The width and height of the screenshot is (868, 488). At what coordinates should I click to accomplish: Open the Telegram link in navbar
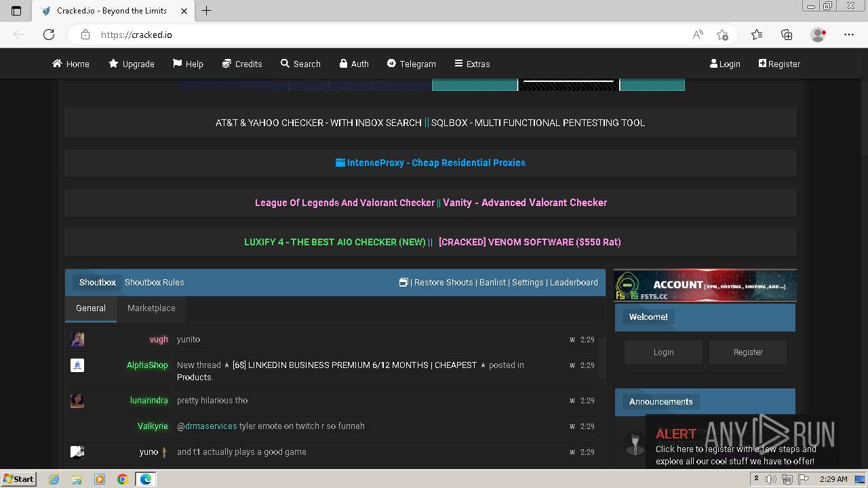coord(411,64)
